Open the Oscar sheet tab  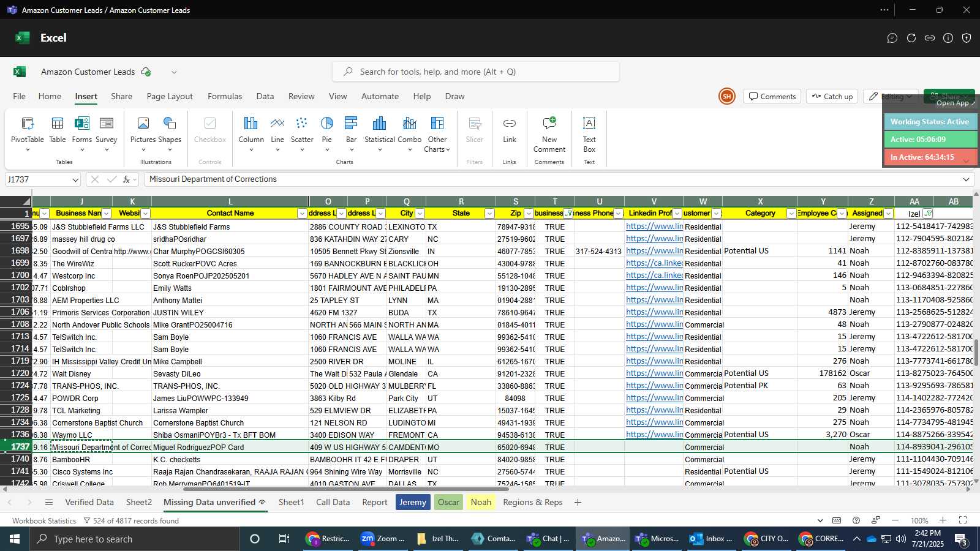coord(448,502)
